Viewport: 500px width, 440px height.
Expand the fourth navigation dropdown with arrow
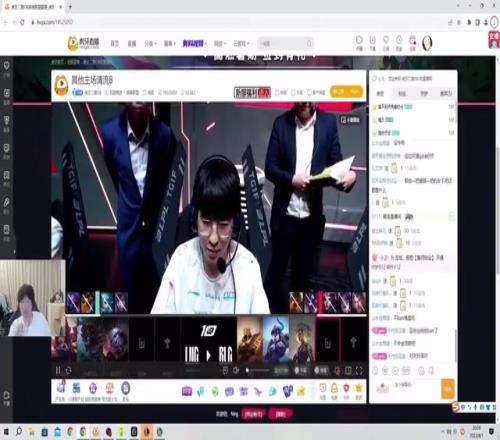[x=169, y=44]
